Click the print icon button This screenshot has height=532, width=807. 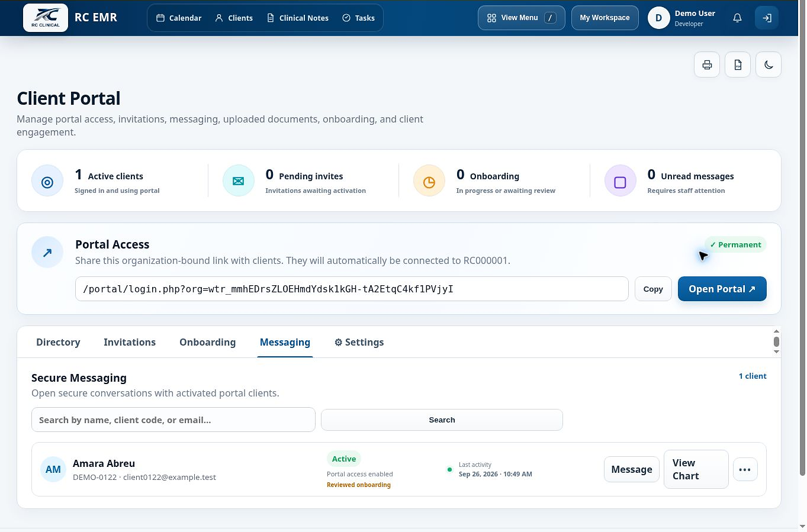(x=707, y=65)
